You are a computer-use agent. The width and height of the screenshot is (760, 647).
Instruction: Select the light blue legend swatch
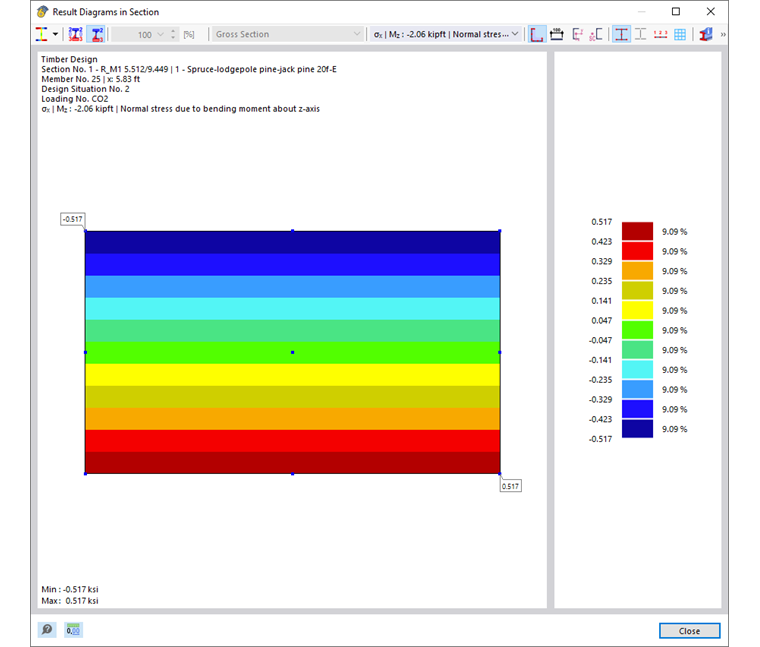(637, 389)
